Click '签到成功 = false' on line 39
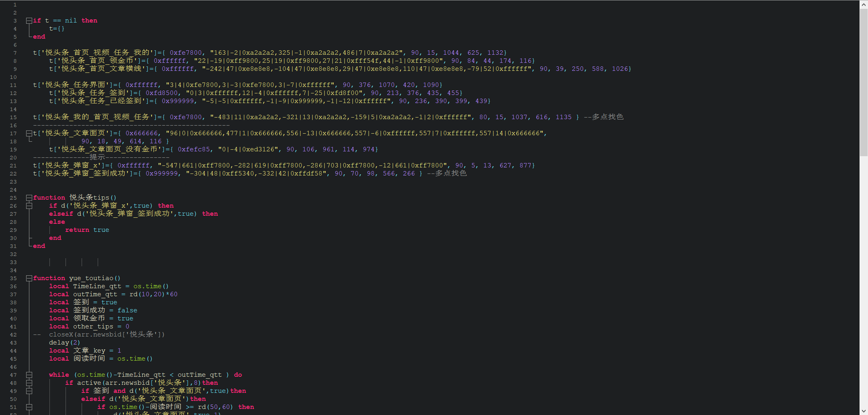Screen dimensions: 868x415 click(x=105, y=310)
